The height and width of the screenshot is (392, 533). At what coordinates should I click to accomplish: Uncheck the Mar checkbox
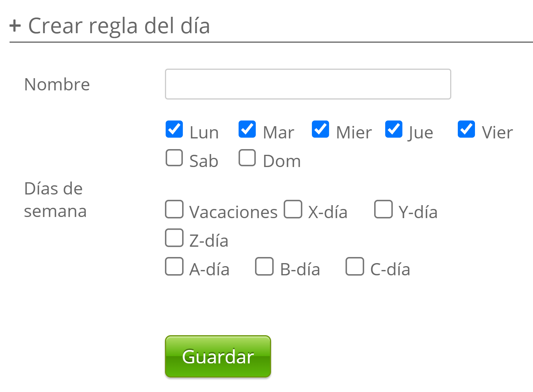247,129
